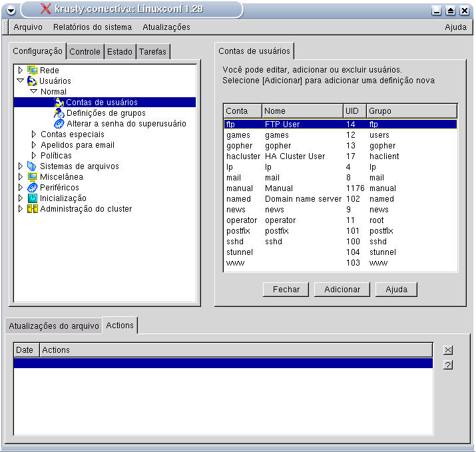
Task: Expand the Rede tree node
Action: click(21, 70)
